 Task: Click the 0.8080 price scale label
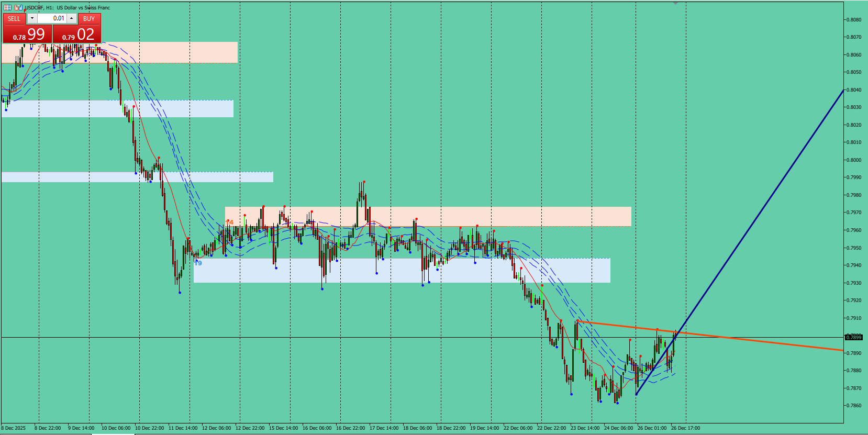click(x=854, y=20)
